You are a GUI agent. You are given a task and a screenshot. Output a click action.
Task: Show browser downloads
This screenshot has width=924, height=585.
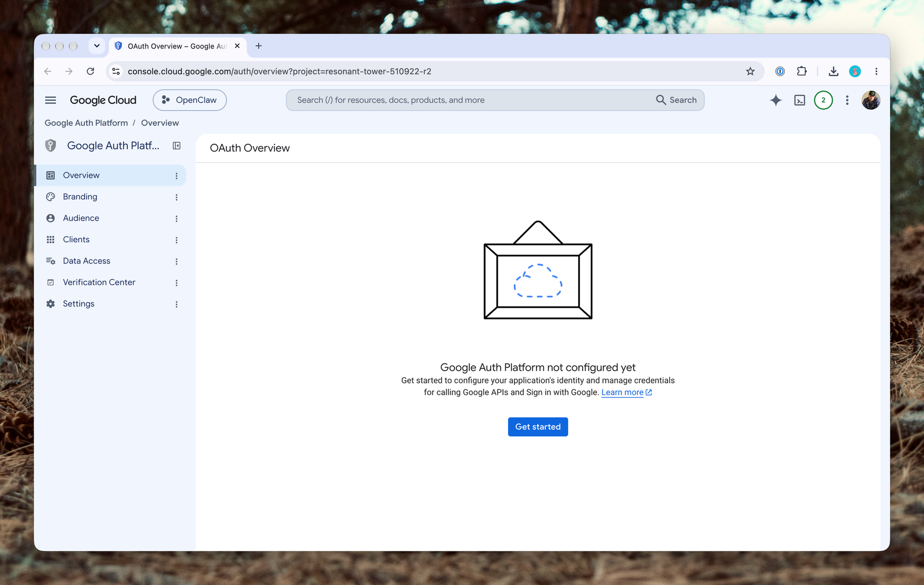click(833, 71)
